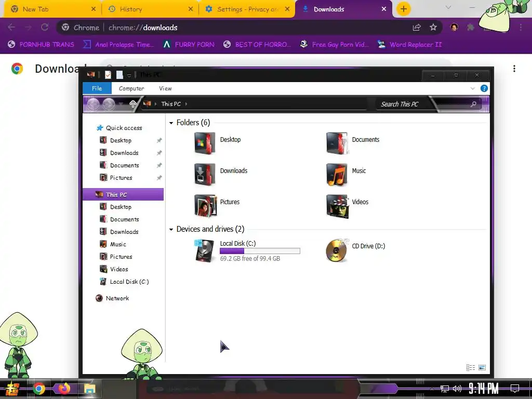Open the Start menu on taskbar

12,389
